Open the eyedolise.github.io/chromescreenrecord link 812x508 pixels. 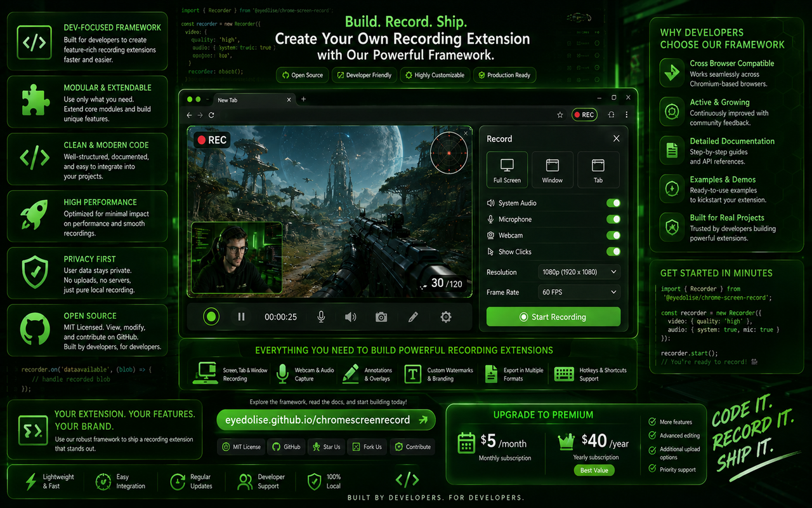click(327, 420)
